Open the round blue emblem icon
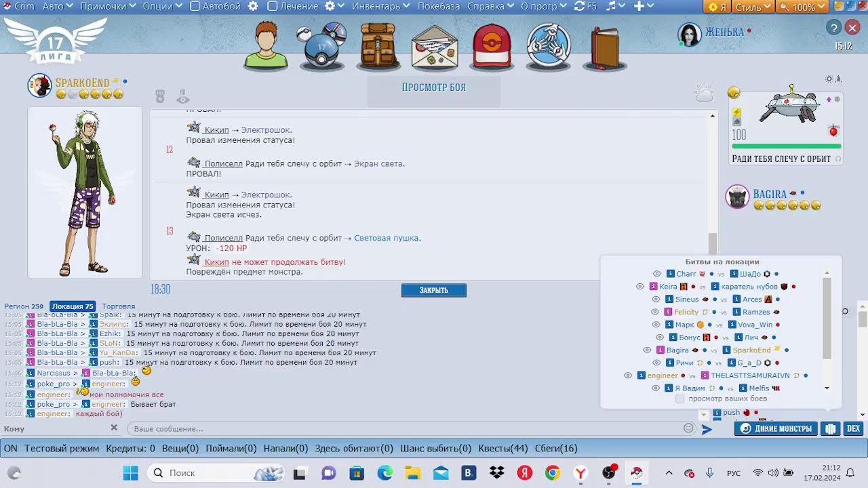 click(x=549, y=46)
